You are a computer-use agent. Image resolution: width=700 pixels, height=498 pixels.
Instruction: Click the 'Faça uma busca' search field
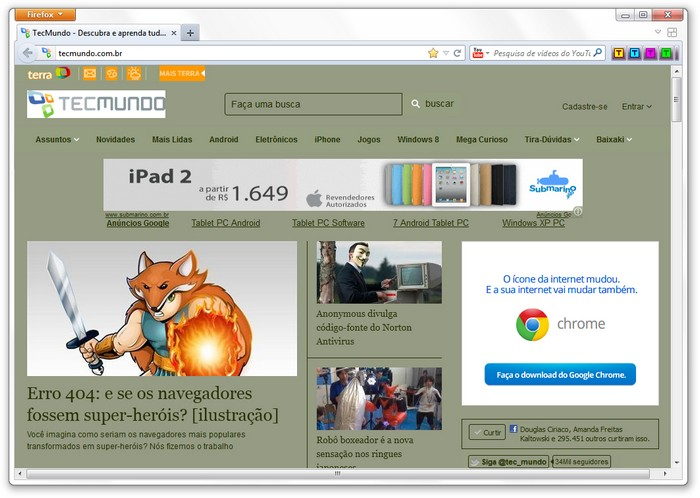coord(313,104)
